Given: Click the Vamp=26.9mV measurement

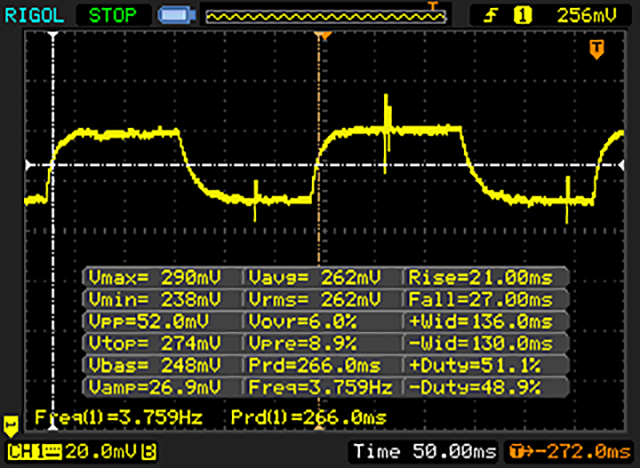Looking at the screenshot, I should click(155, 387).
